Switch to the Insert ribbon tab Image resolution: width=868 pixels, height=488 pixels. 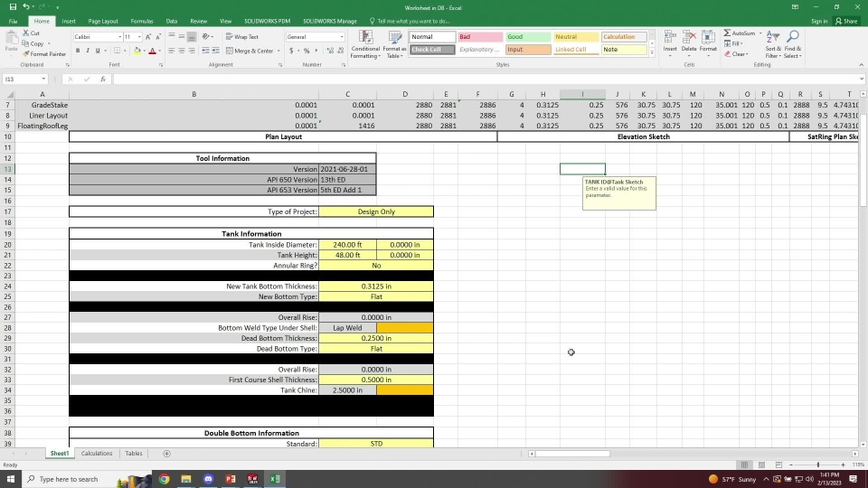69,21
